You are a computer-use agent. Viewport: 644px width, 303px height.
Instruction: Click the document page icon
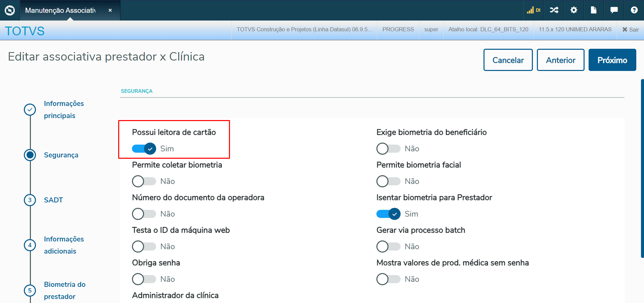[x=594, y=10]
